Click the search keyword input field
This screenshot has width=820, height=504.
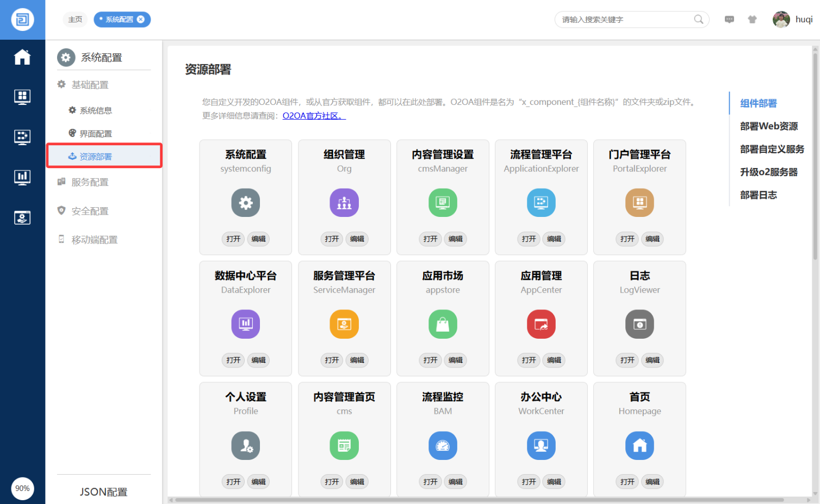pos(625,20)
